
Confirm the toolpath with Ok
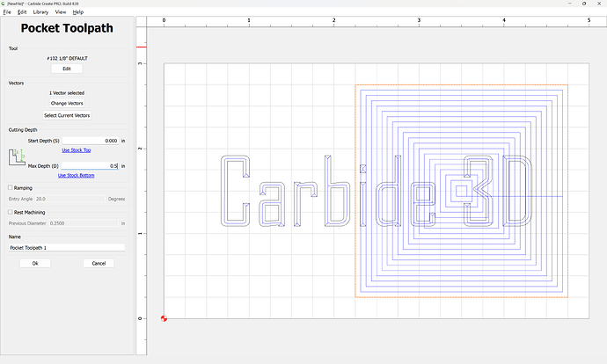35,263
